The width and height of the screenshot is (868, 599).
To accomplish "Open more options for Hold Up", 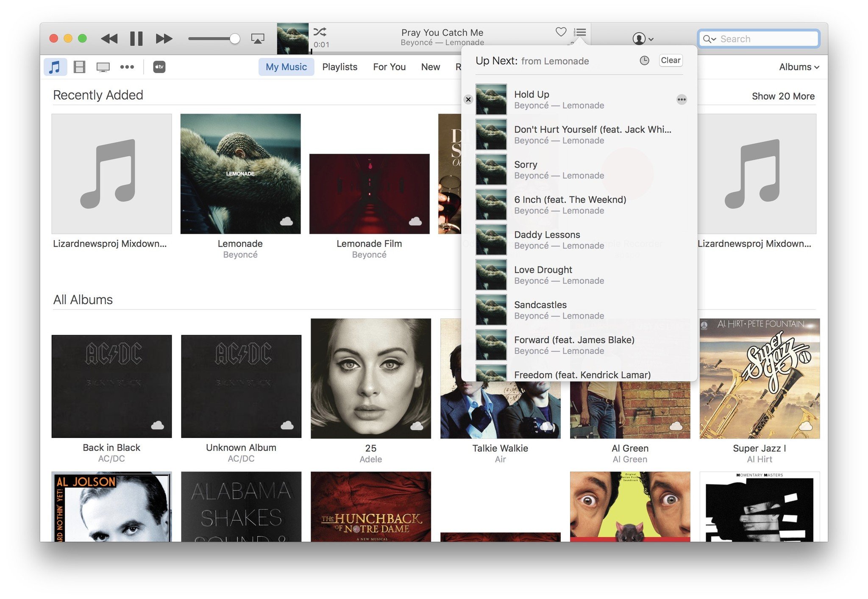I will [682, 100].
